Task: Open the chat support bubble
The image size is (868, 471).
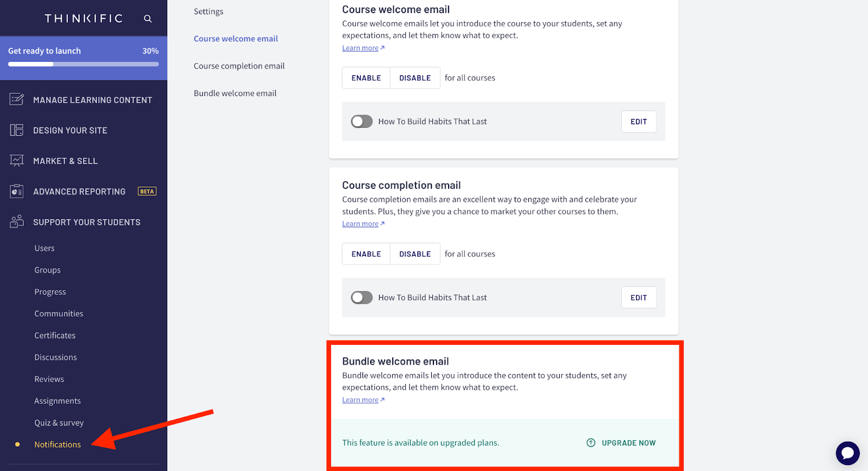Action: (x=847, y=453)
